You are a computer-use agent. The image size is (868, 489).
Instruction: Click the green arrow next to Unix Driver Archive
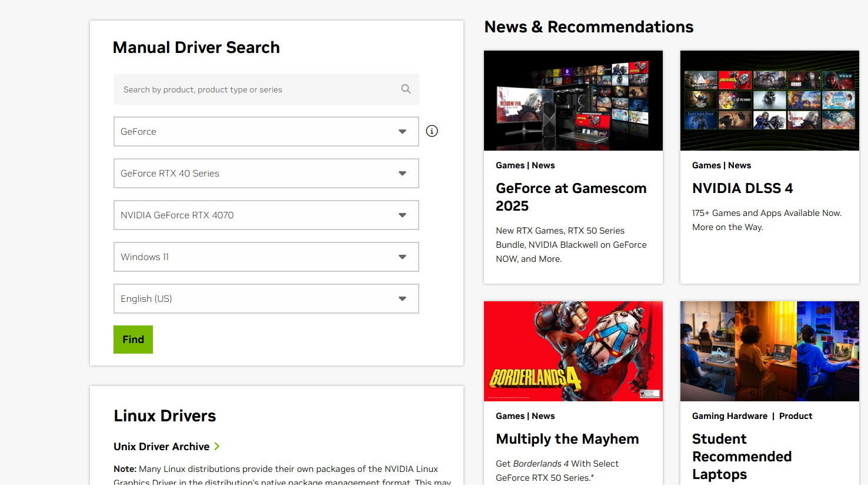[217, 447]
